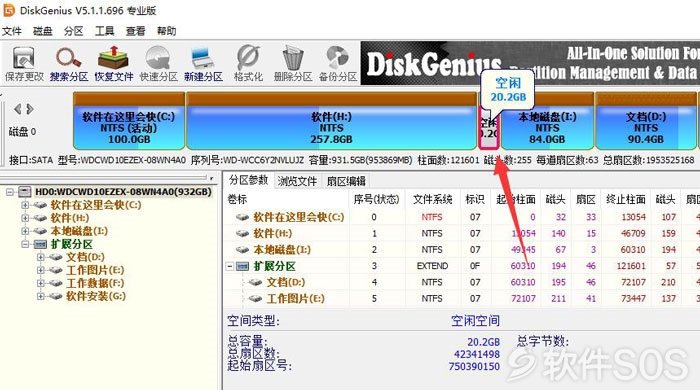This screenshot has width=700, height=390.
Task: Select 软件(H:) in the tree
Action: pos(70,218)
